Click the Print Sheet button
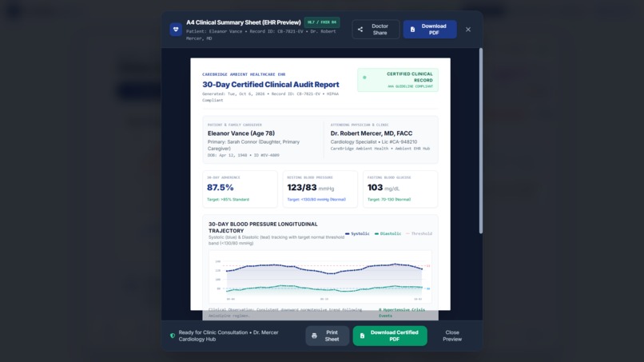This screenshot has width=644, height=362. point(327,336)
